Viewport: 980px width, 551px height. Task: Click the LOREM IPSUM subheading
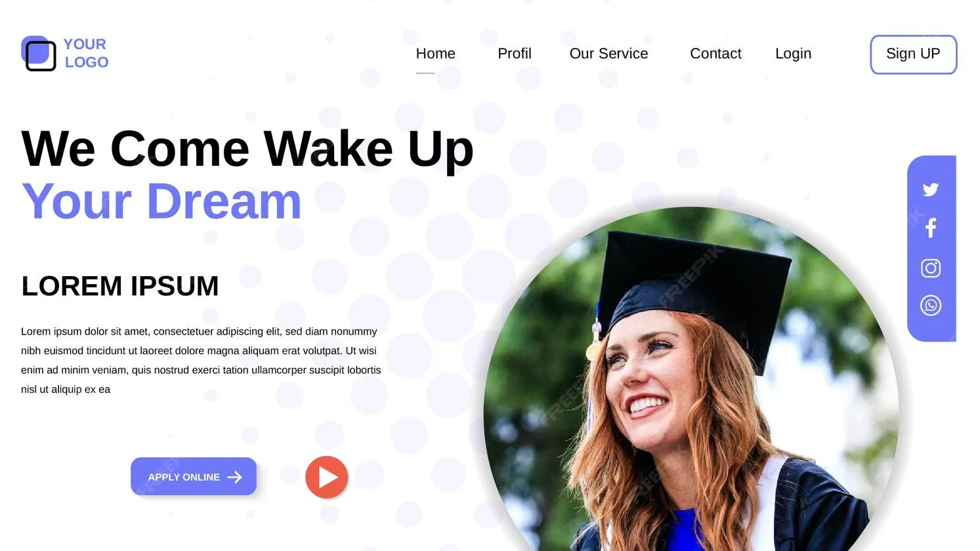tap(120, 286)
